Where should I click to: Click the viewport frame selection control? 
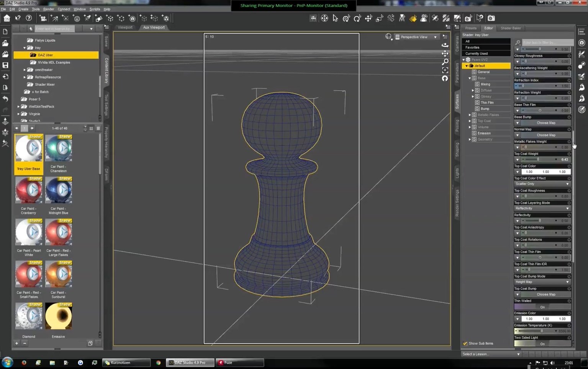tap(445, 70)
